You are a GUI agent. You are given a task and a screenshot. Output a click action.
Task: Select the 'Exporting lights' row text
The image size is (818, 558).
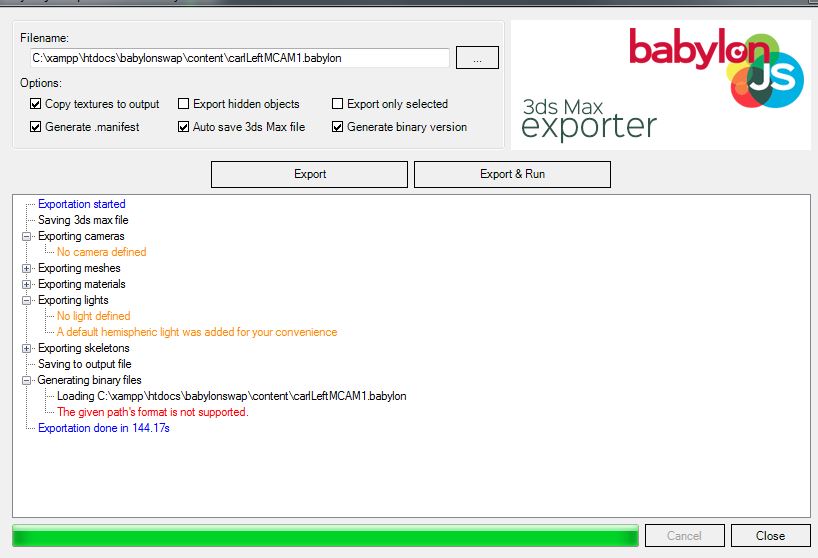tap(73, 300)
